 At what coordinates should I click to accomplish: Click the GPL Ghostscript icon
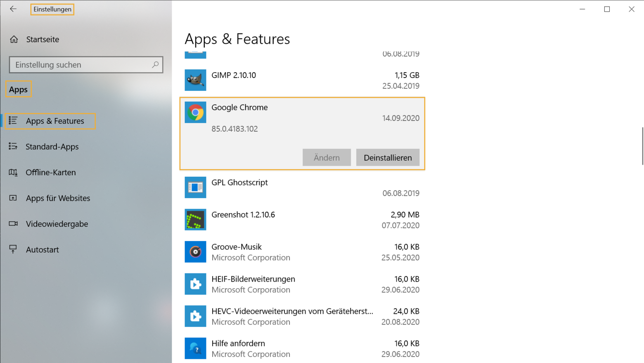point(195,187)
